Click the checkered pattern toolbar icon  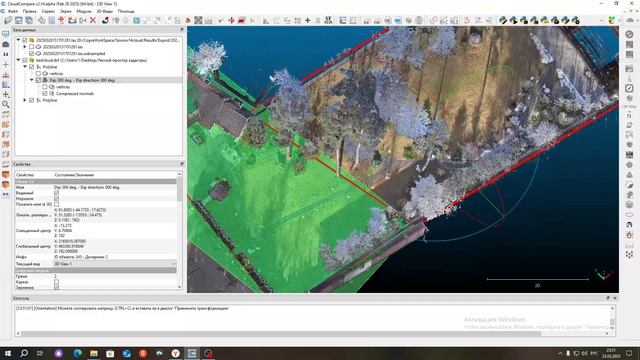coord(198,20)
